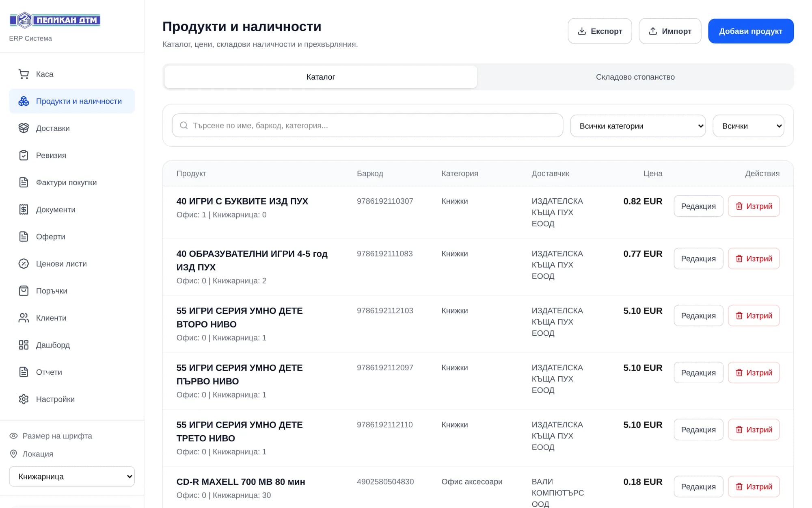Click the Цена column header
The width and height of the screenshot is (812, 508).
[653, 174]
